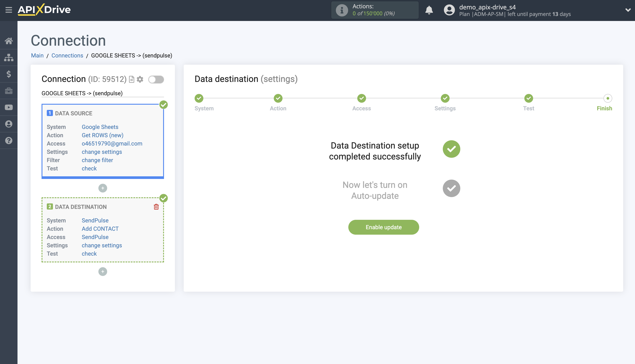Click the Actions counter panel
This screenshot has width=635, height=364.
[x=375, y=10]
